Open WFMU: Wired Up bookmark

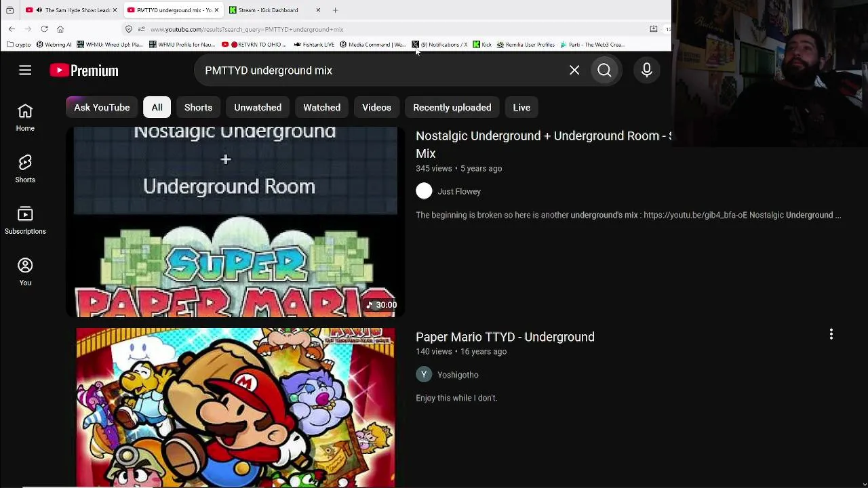110,45
